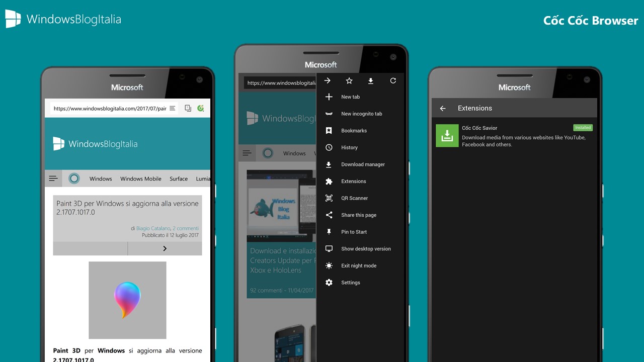Tap the reload icon in browser menu
Image resolution: width=644 pixels, height=362 pixels.
[393, 80]
